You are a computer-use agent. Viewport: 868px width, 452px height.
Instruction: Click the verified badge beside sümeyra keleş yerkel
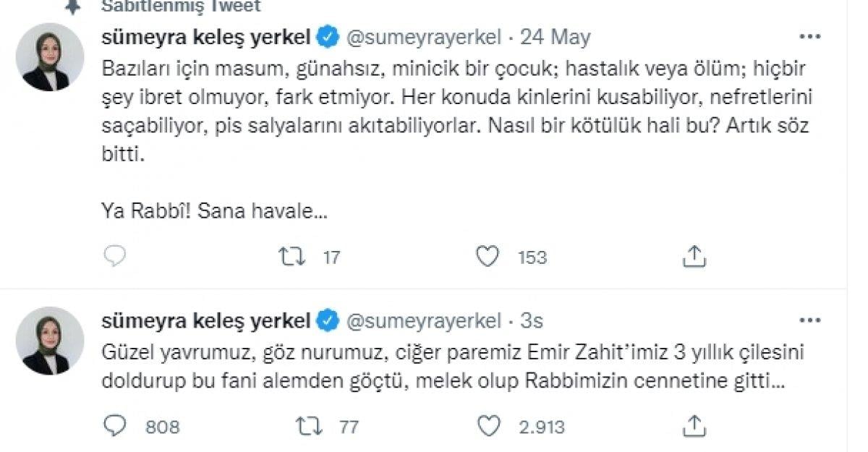coord(328,35)
